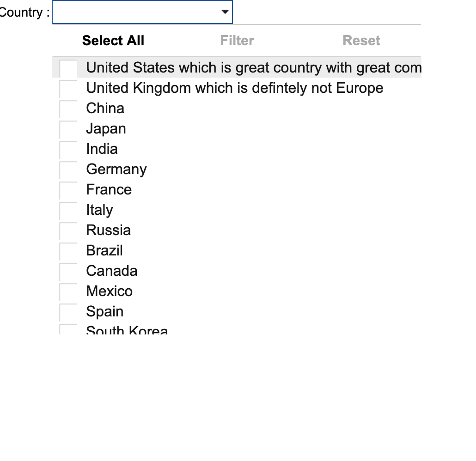Choose the Brazil list item
This screenshot has width=476, height=461.
[104, 250]
